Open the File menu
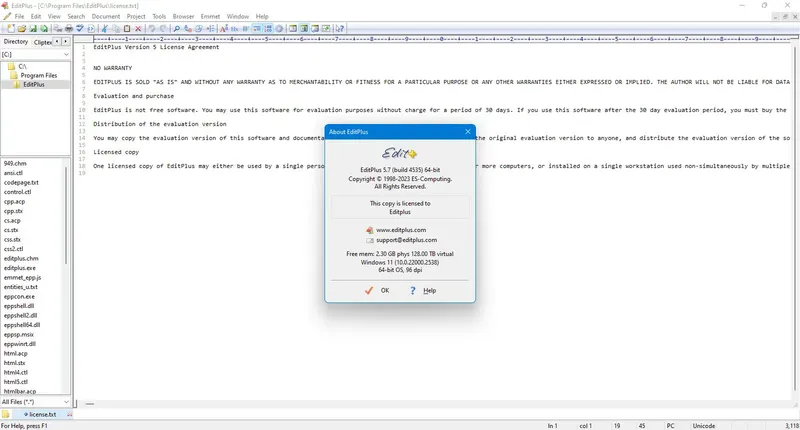The width and height of the screenshot is (800, 430). point(19,16)
